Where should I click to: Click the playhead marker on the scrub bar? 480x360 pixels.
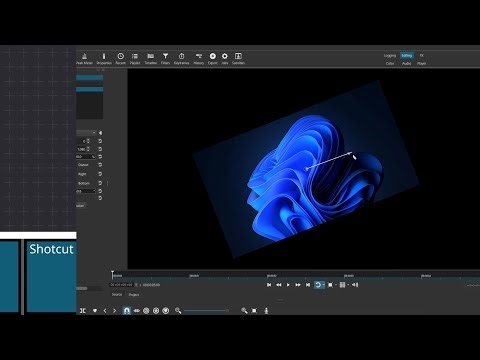(113, 274)
